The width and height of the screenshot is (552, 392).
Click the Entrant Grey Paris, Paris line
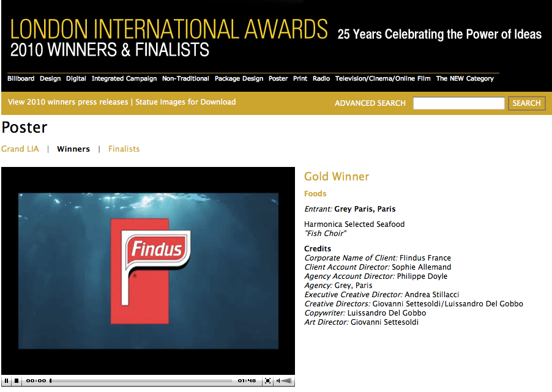[349, 209]
